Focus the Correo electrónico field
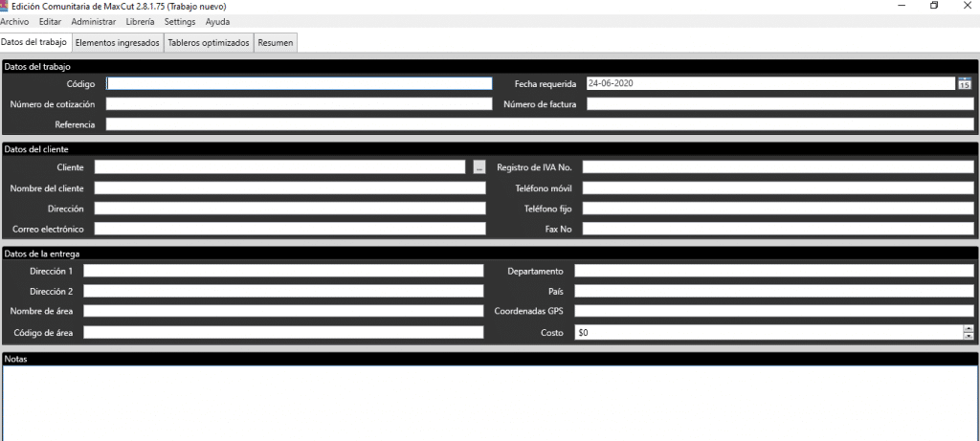 point(290,229)
